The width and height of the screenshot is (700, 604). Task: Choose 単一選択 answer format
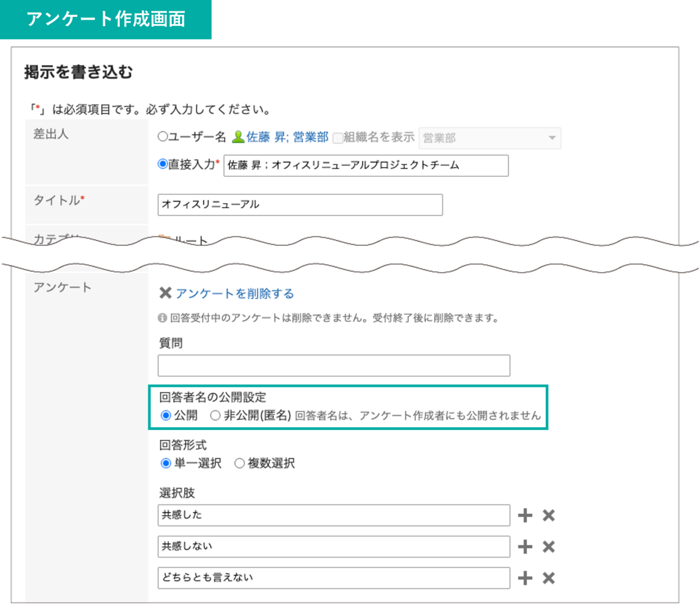pos(166,463)
